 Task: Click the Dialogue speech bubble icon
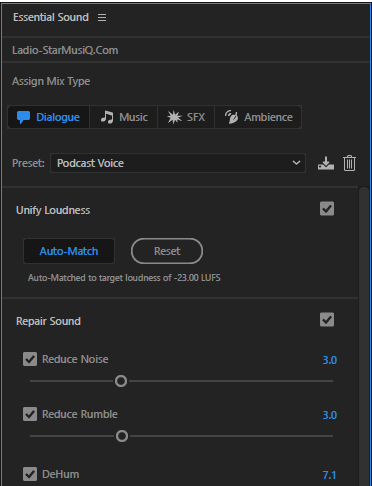click(x=23, y=117)
